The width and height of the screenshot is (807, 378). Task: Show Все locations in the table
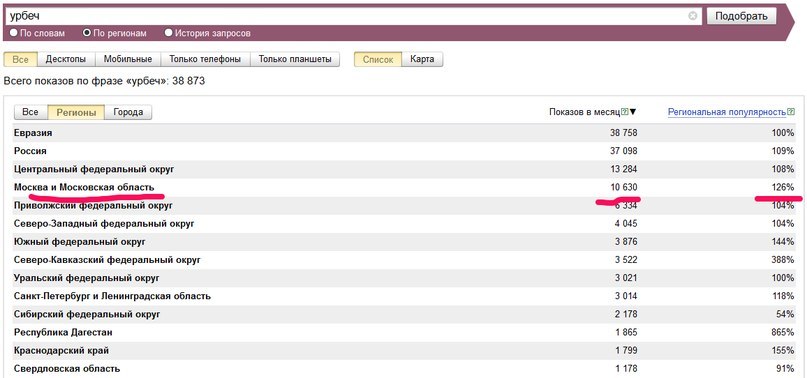[31, 112]
